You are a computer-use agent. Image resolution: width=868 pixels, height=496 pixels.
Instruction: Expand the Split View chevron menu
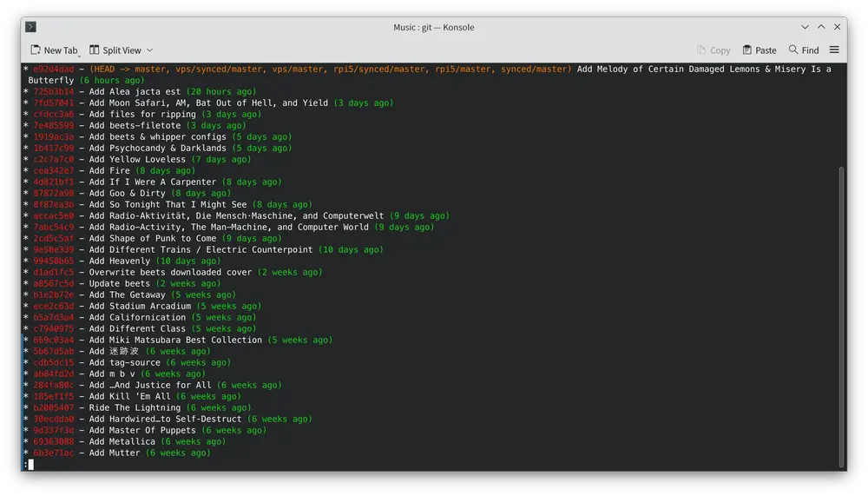(149, 50)
